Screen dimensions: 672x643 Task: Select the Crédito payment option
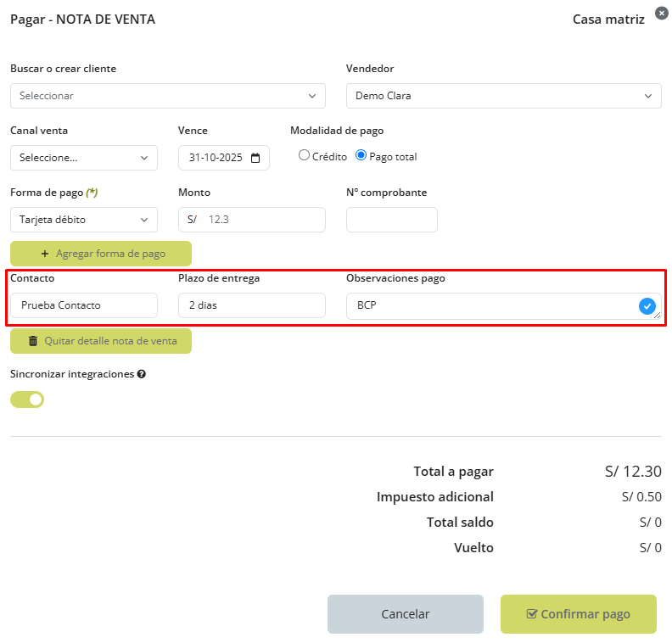pyautogui.click(x=304, y=156)
